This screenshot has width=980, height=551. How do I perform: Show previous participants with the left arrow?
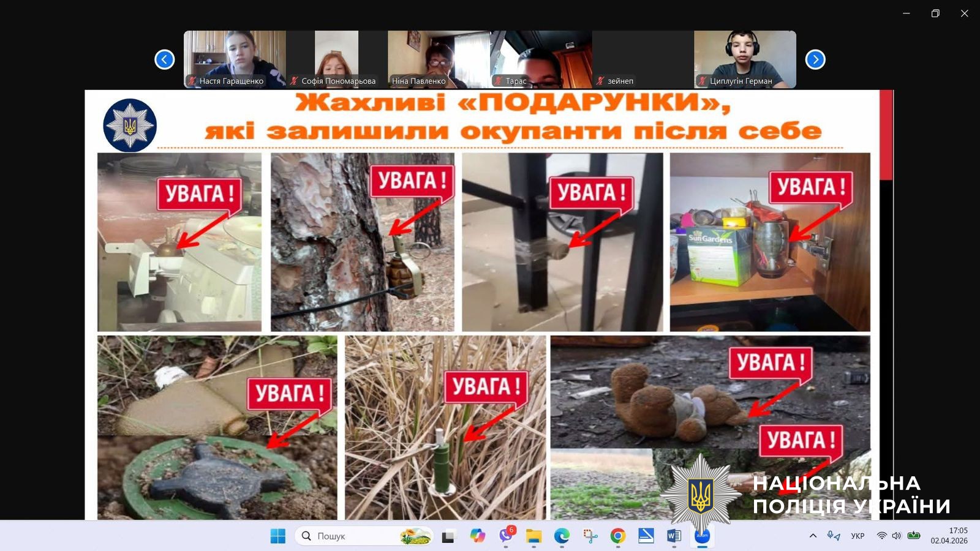coord(164,59)
